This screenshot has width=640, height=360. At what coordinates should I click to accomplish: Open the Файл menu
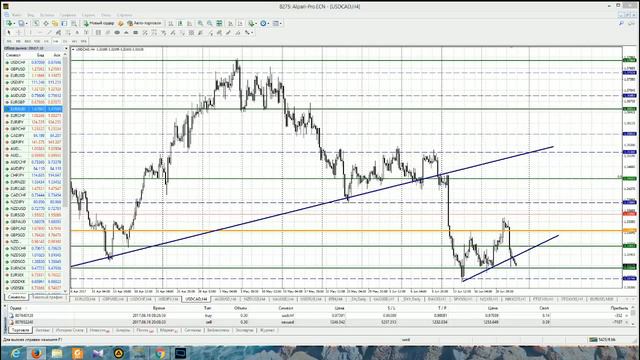point(16,15)
